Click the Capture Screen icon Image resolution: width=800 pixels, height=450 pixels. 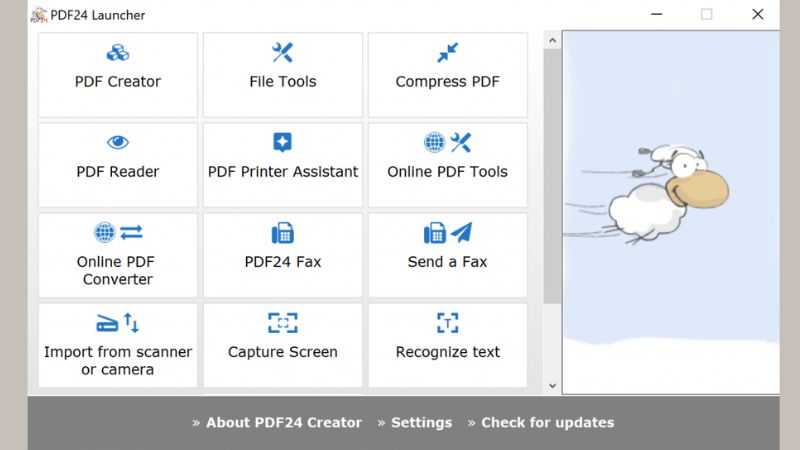(x=283, y=323)
